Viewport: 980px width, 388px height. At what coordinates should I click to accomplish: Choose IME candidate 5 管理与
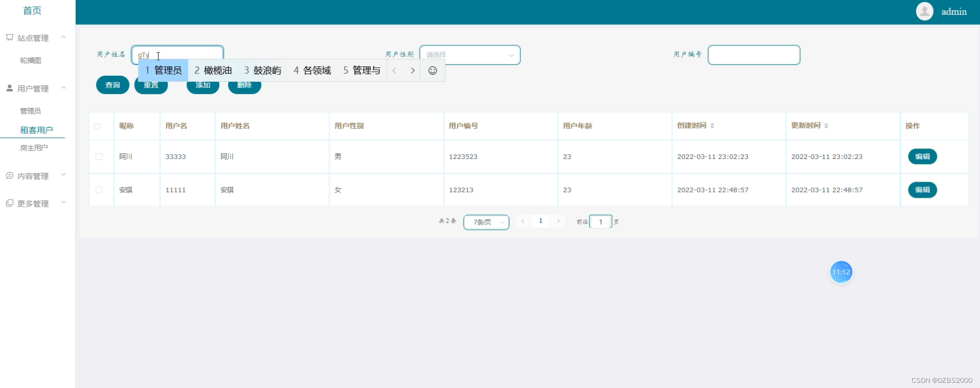(x=362, y=70)
